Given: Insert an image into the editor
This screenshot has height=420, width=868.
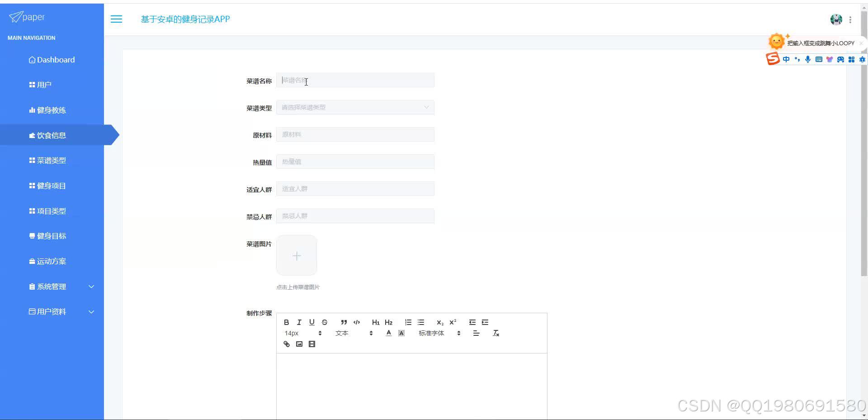Looking at the screenshot, I should pos(299,344).
